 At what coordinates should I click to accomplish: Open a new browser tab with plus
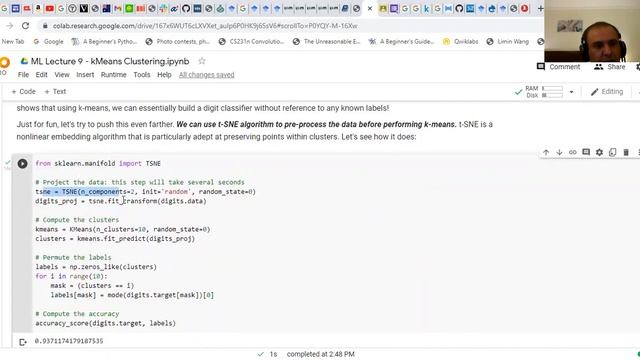[x=540, y=8]
